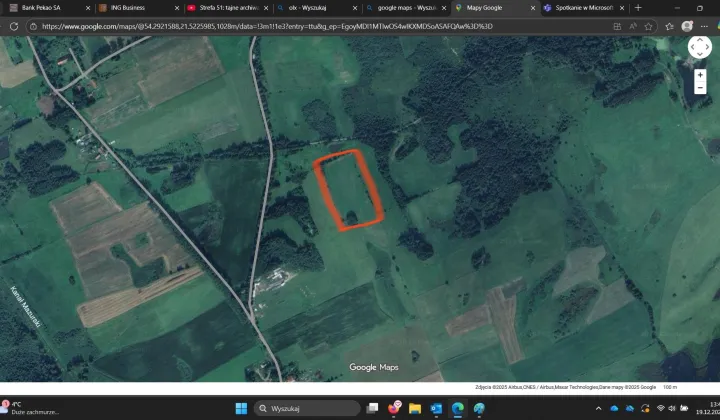Screen dimensions: 720x420
Task: Zoom in with the map plus button
Action: tap(700, 75)
